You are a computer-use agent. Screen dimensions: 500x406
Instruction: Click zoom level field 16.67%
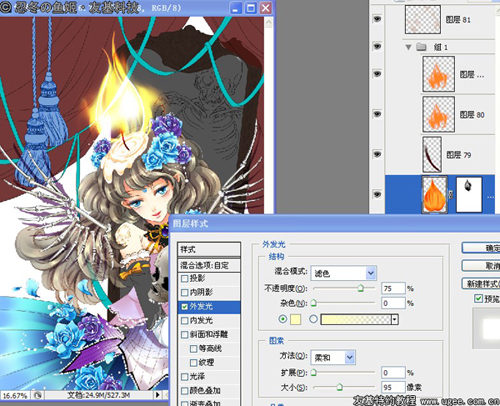click(x=15, y=396)
